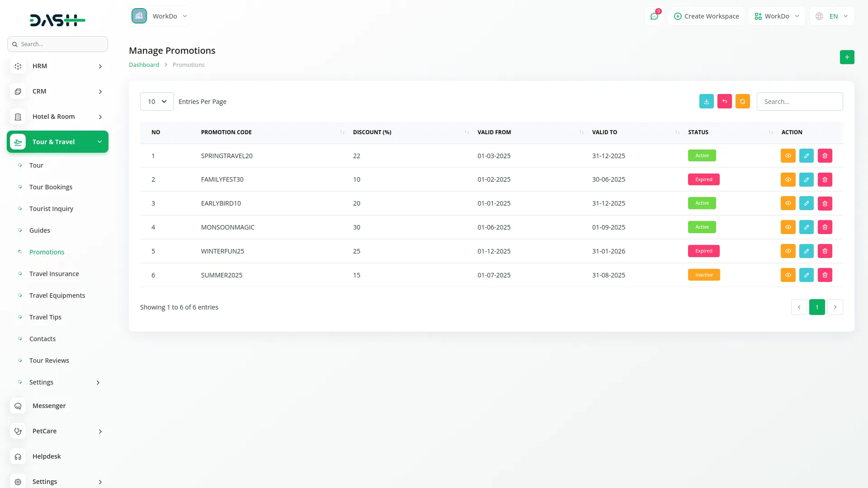Open the entries per page dropdown
Image resolution: width=868 pixels, height=488 pixels.
click(x=157, y=102)
